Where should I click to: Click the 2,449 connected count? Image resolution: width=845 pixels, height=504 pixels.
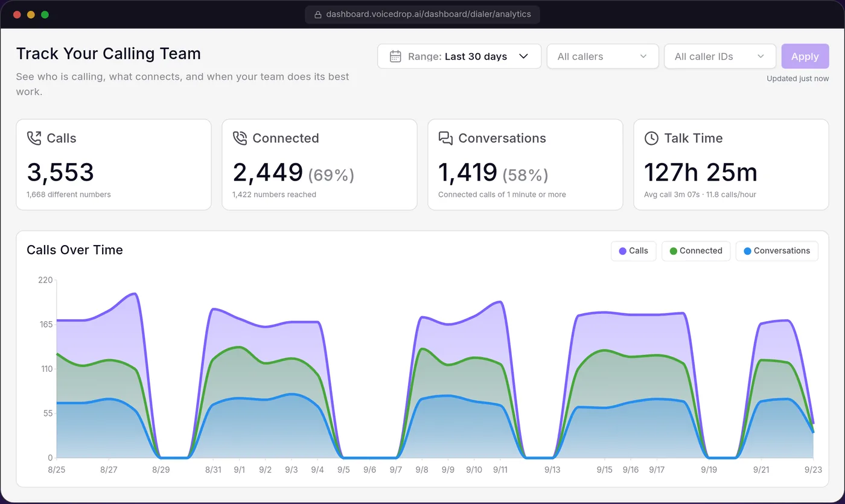click(x=268, y=173)
